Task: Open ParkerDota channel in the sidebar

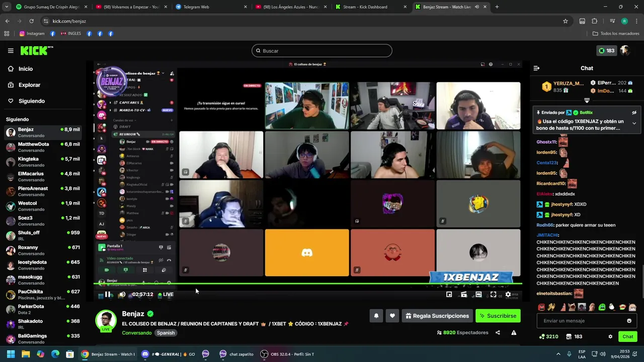Action: (43, 309)
